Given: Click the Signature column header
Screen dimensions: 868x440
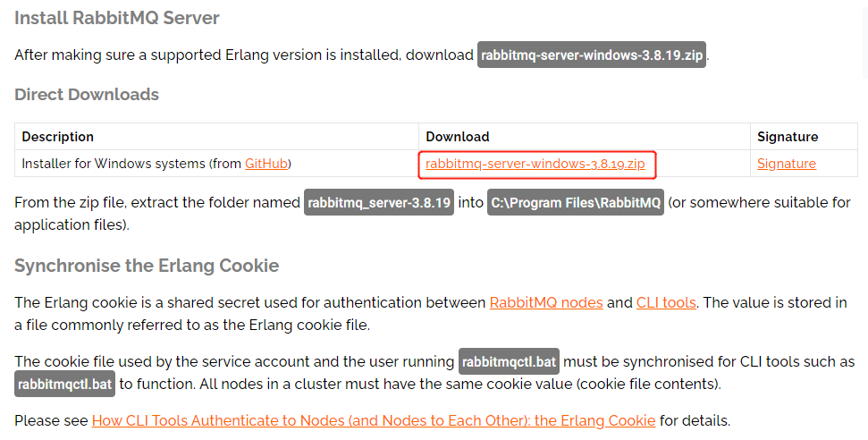Looking at the screenshot, I should 788,137.
